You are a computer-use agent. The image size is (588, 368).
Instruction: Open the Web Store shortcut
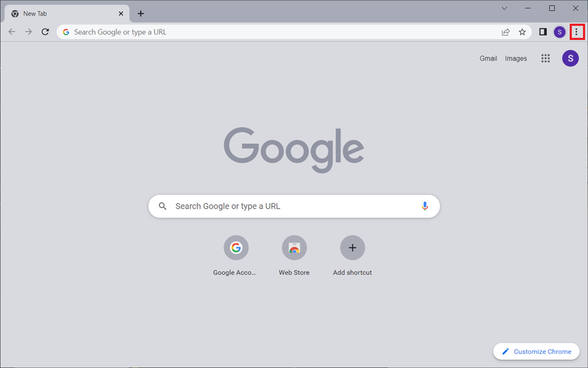click(294, 256)
